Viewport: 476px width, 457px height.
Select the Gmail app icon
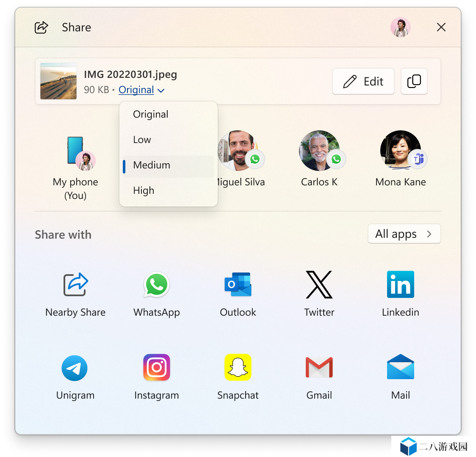tap(319, 367)
